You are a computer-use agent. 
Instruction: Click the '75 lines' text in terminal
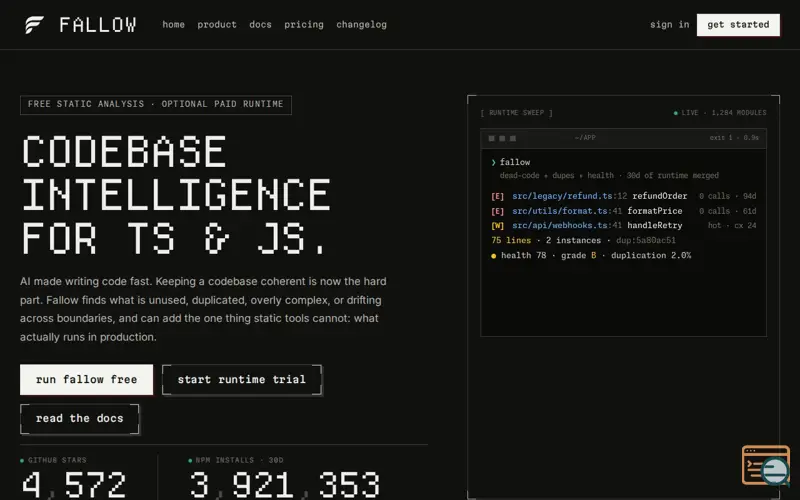click(511, 240)
